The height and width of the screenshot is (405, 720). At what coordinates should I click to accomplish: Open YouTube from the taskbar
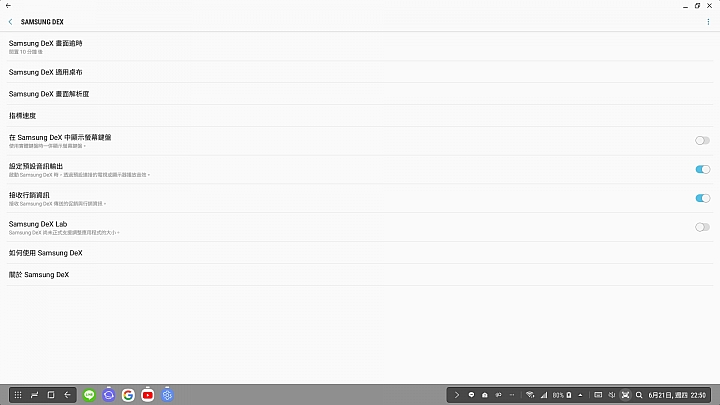coord(148,395)
